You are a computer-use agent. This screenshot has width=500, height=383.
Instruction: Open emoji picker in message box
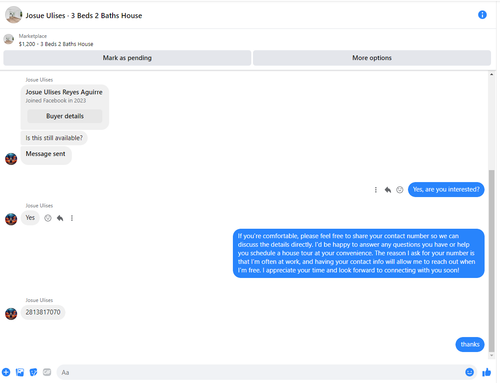pos(469,372)
